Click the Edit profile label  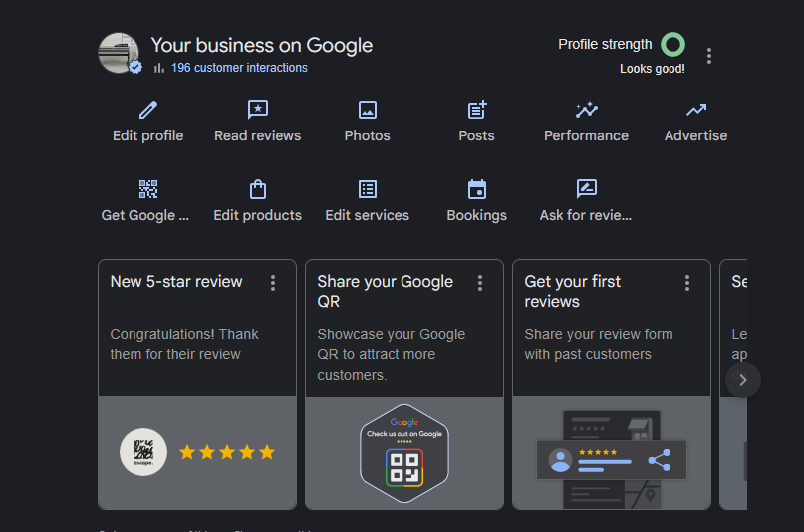pyautogui.click(x=148, y=135)
